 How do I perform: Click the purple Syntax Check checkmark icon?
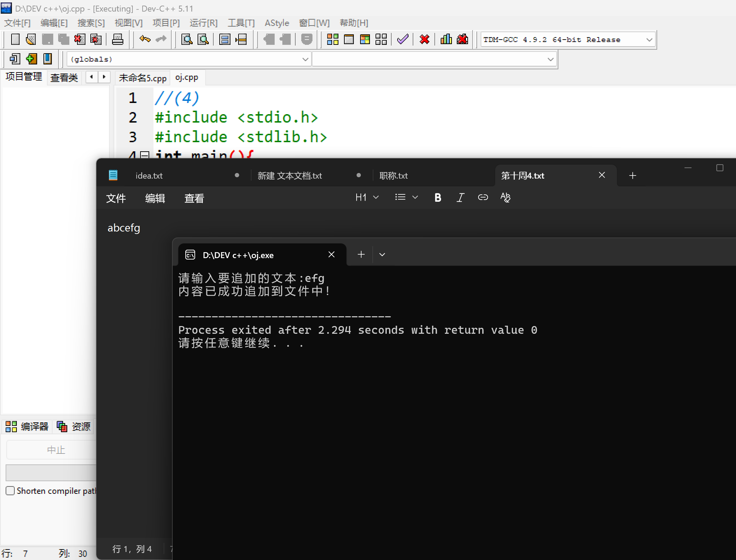[403, 39]
